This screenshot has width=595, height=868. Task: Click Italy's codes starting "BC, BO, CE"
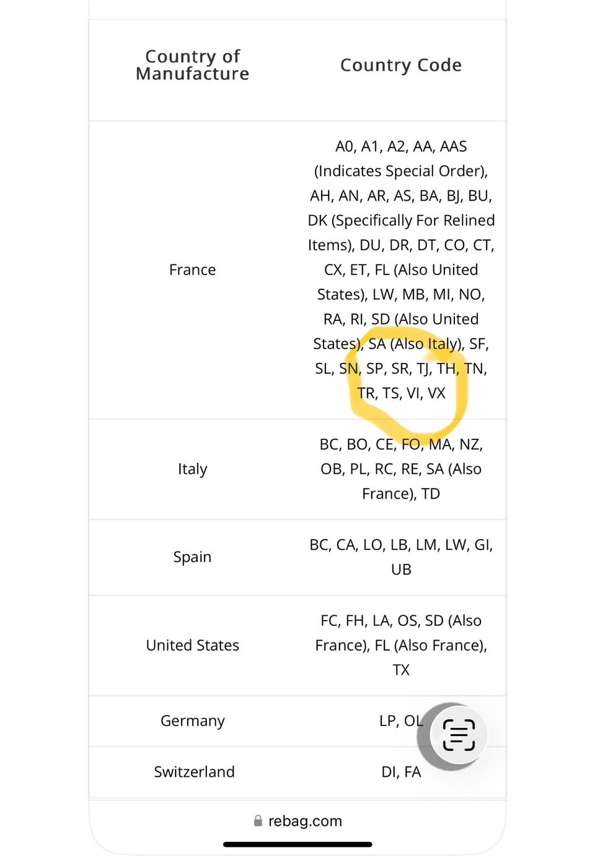point(401,444)
